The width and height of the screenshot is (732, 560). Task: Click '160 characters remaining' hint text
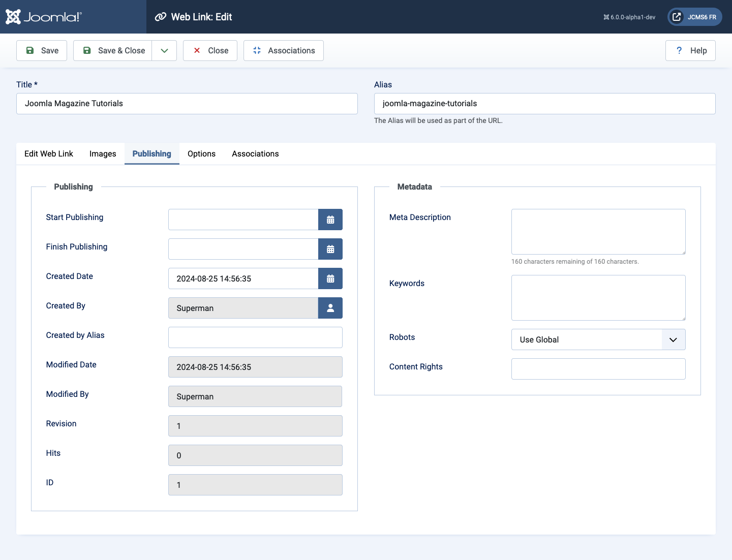(x=575, y=262)
